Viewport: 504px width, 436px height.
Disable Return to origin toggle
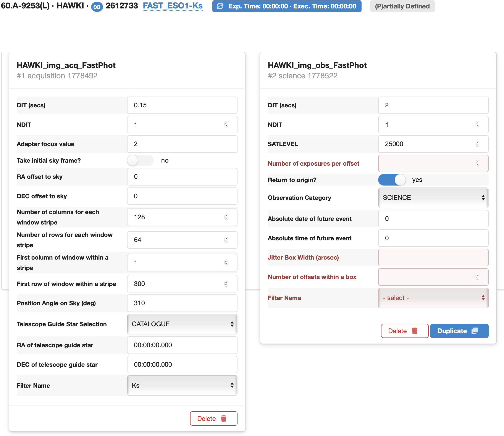[x=392, y=180]
